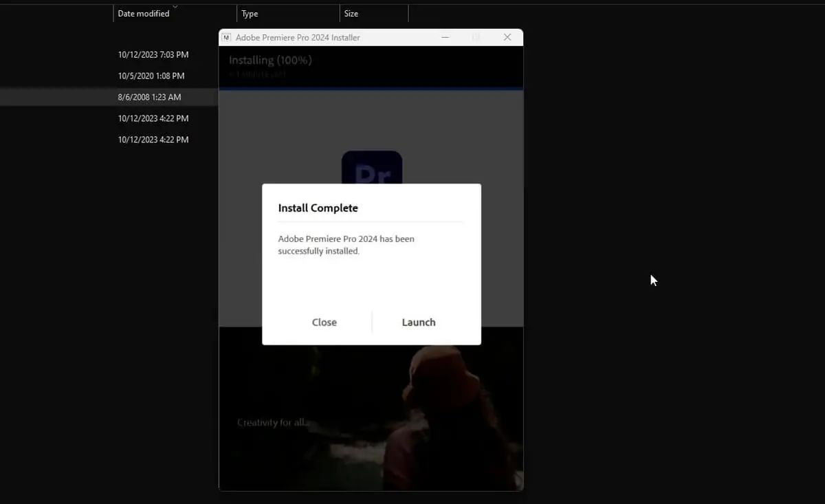Select the last file dated 10/12/2023 4:22 PM

(153, 140)
